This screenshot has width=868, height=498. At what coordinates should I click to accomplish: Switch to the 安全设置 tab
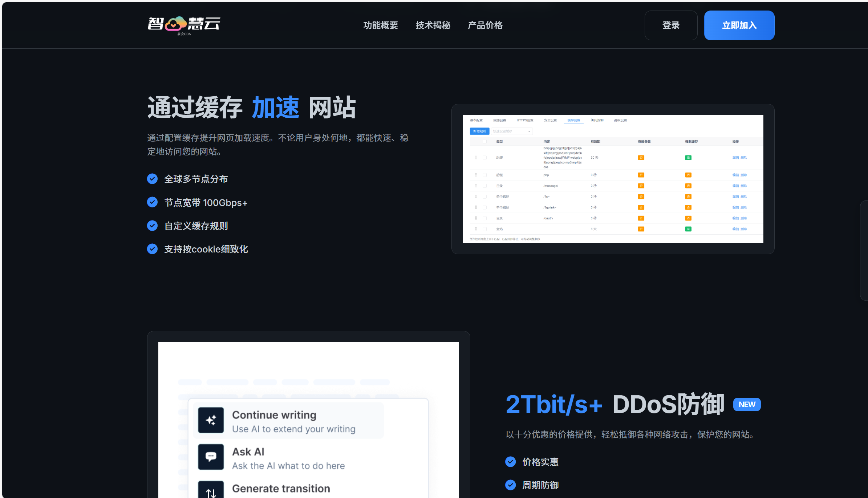tap(551, 120)
